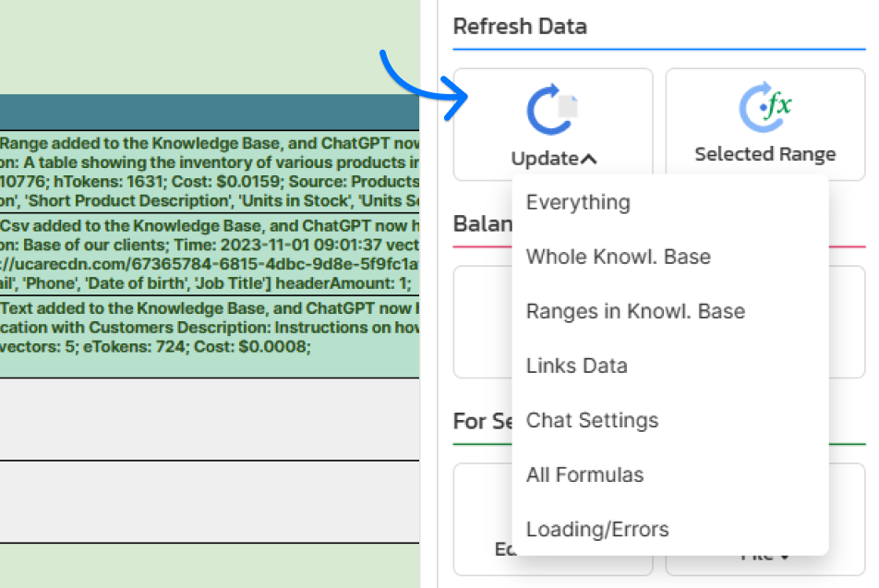Select the ucarecdn.com link row text
Image resolution: width=879 pixels, height=588 pixels.
[210, 263]
